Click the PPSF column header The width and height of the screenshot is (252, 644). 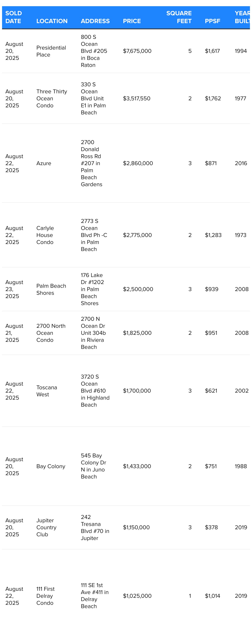[x=213, y=21]
